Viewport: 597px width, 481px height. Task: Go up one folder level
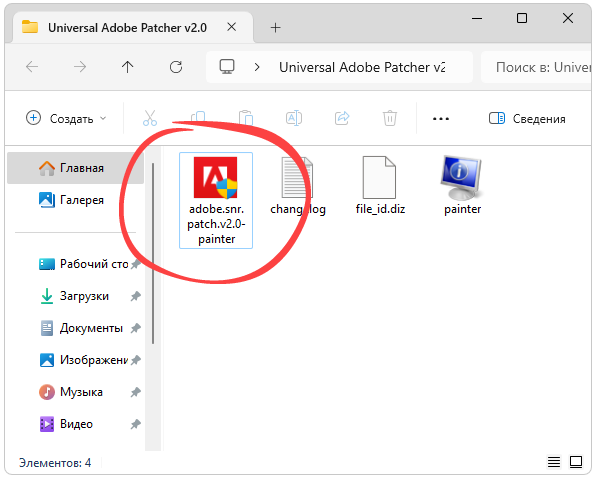128,67
